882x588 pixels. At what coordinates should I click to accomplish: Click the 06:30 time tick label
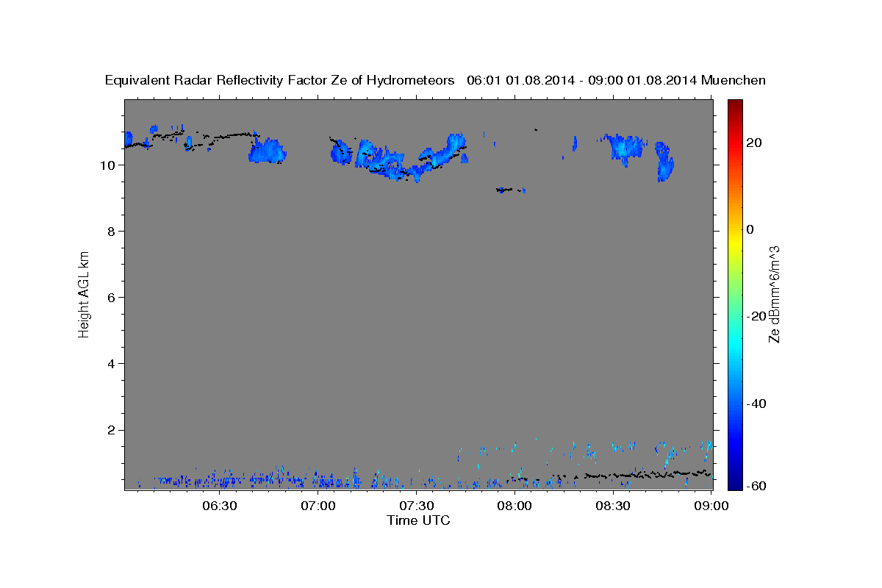(x=219, y=506)
